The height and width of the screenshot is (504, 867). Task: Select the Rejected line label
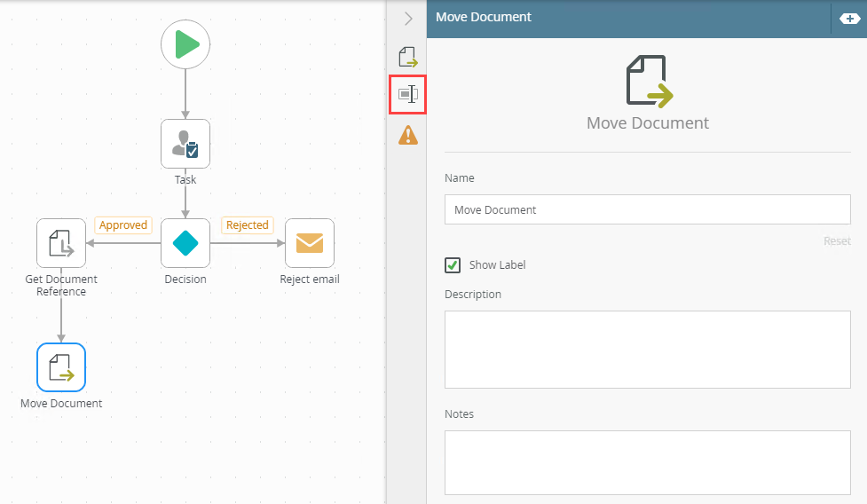[x=247, y=225]
